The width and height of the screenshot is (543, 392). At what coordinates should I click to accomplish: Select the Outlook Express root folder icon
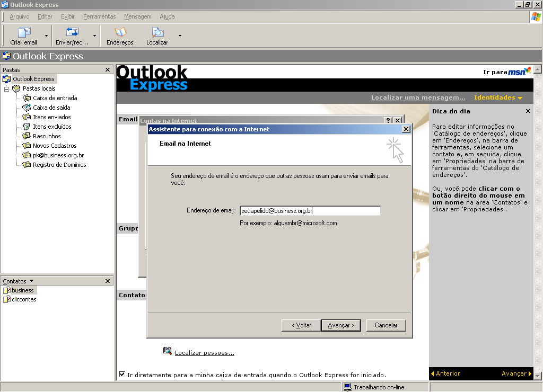click(6, 79)
